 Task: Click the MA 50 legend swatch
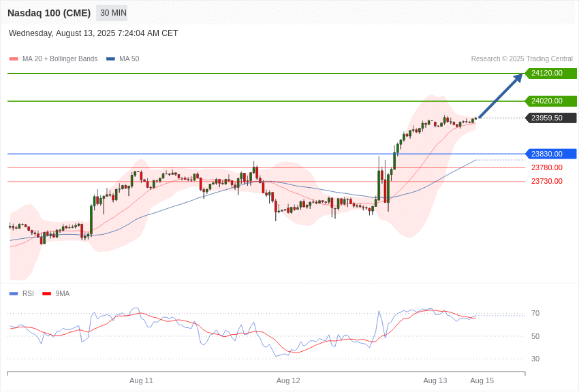pos(110,59)
